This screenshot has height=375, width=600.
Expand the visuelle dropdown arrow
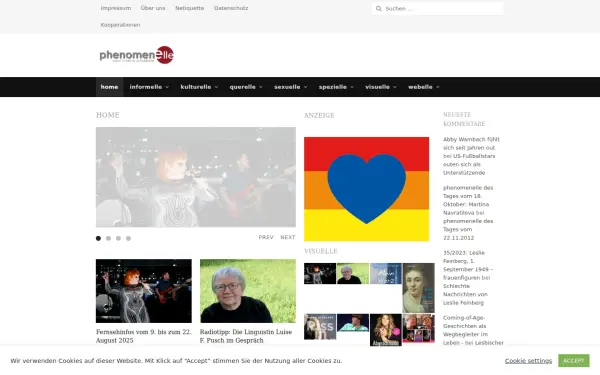point(395,87)
